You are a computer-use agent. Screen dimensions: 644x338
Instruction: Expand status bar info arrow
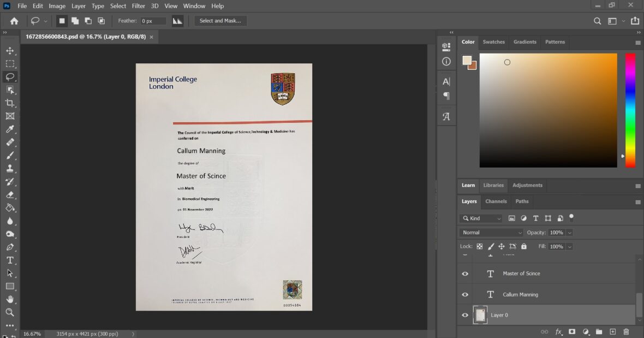133,334
